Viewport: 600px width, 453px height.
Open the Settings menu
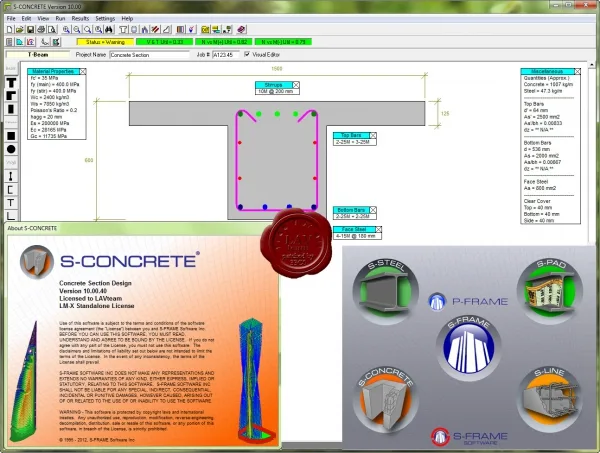105,18
